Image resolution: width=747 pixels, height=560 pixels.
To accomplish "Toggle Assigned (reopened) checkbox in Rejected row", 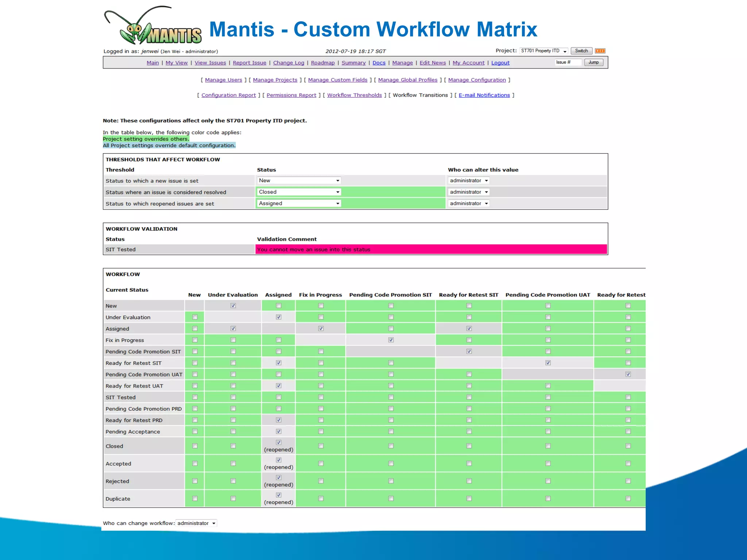I will tap(279, 477).
